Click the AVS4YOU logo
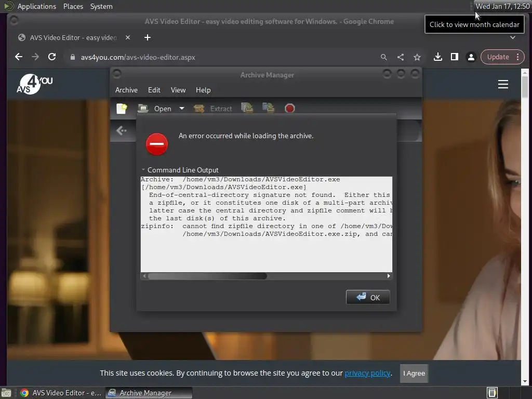 pos(35,84)
